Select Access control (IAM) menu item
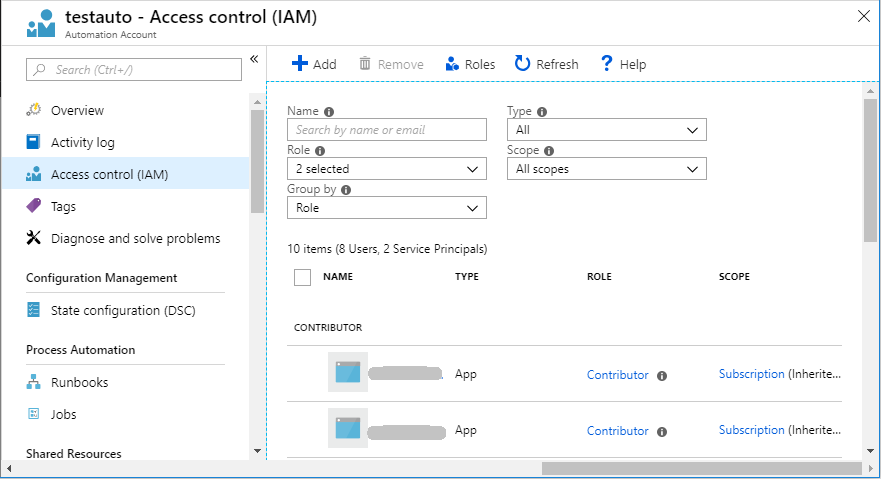Screen dimensions: 881x479 click(x=125, y=174)
